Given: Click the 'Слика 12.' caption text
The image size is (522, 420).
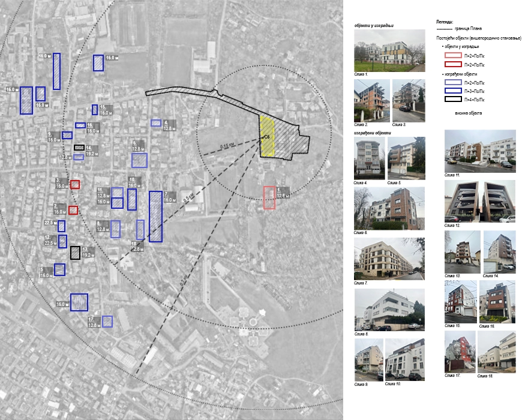Looking at the screenshot, I should click(x=452, y=226).
